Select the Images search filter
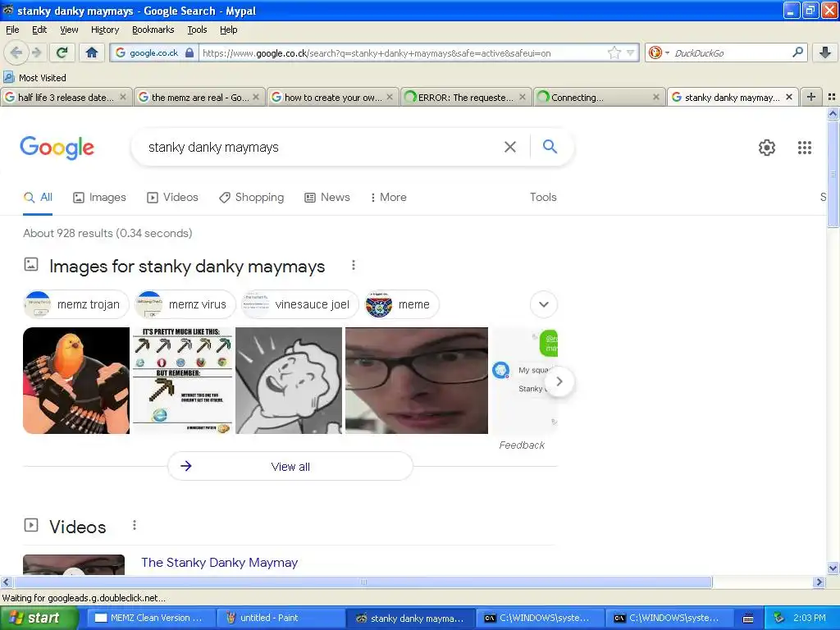This screenshot has width=840, height=630. [99, 197]
